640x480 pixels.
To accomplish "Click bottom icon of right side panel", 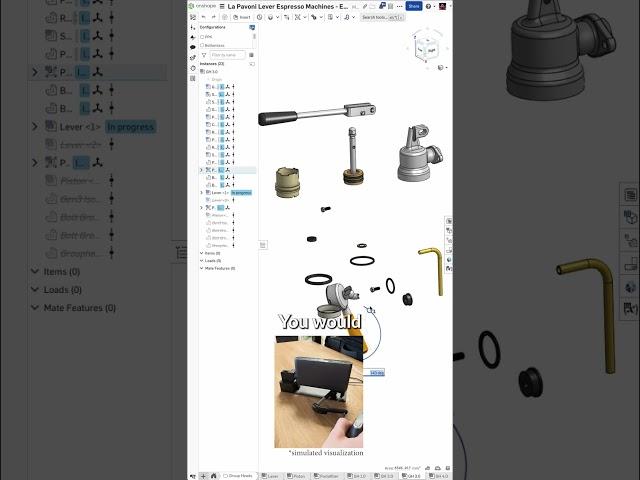I will pyautogui.click(x=449, y=269).
